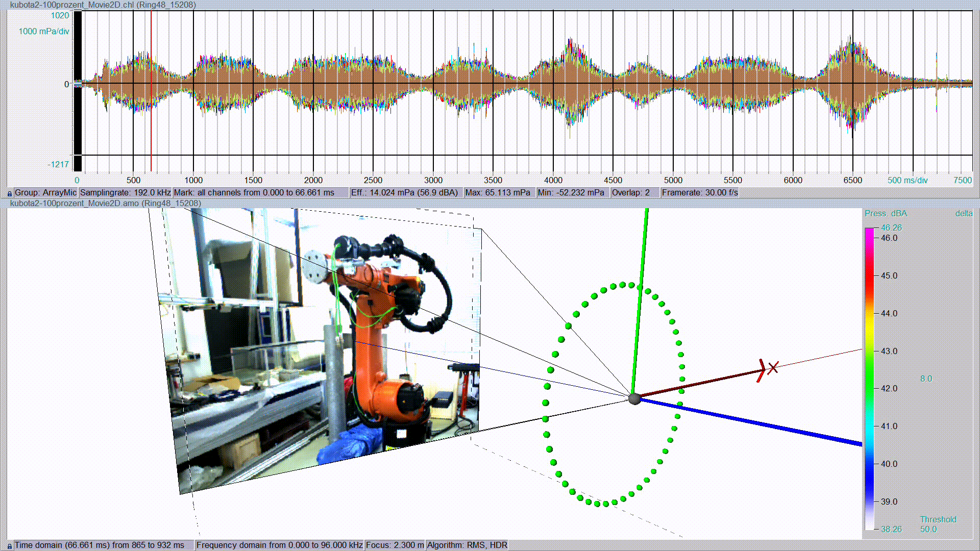Screen dimensions: 980x551
Task: Click the red X axis marker
Action: [x=773, y=367]
